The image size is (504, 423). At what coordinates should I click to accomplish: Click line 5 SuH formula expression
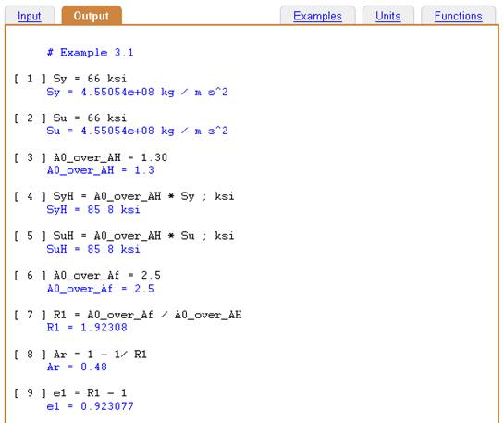pos(143,236)
